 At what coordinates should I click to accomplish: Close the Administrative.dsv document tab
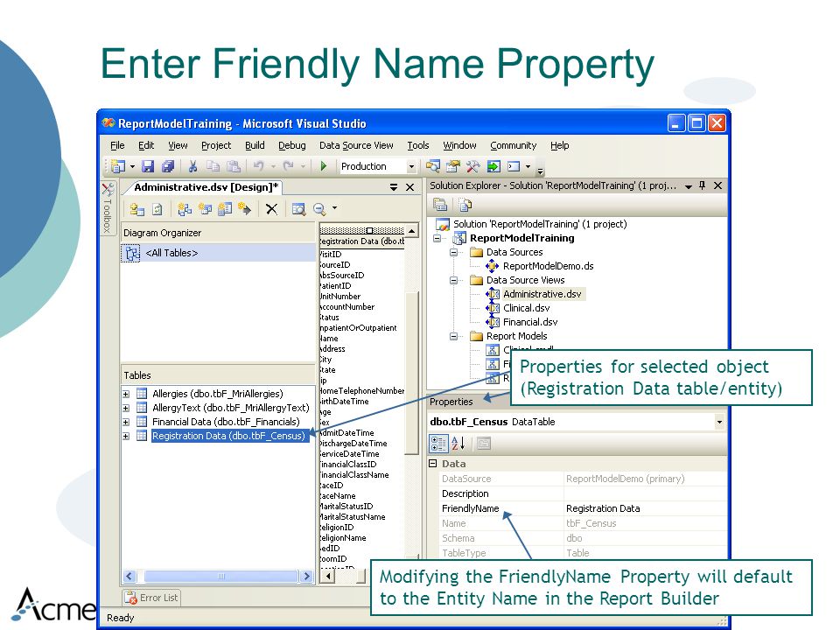[x=409, y=187]
